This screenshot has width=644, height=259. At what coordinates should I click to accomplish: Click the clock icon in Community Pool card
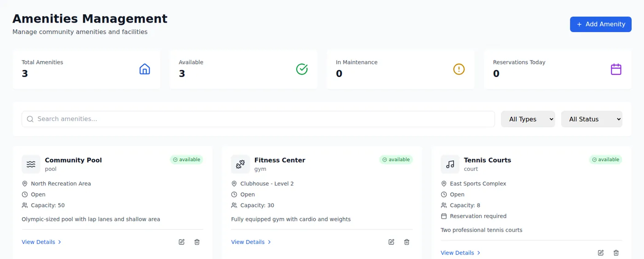tap(25, 195)
